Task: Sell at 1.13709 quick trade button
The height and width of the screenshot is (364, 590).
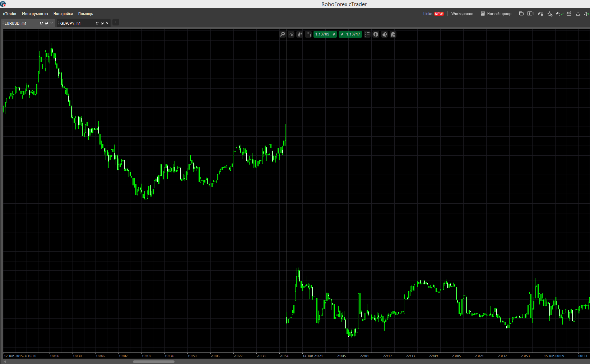Action: point(325,34)
